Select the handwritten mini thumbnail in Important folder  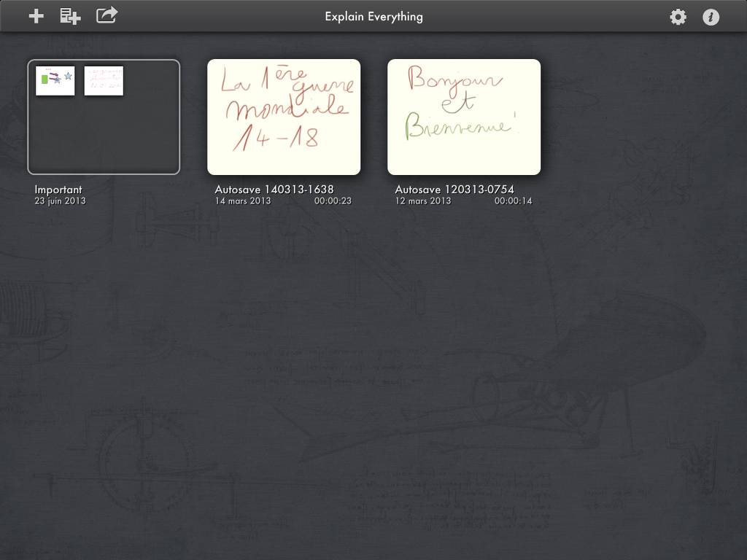(x=104, y=81)
